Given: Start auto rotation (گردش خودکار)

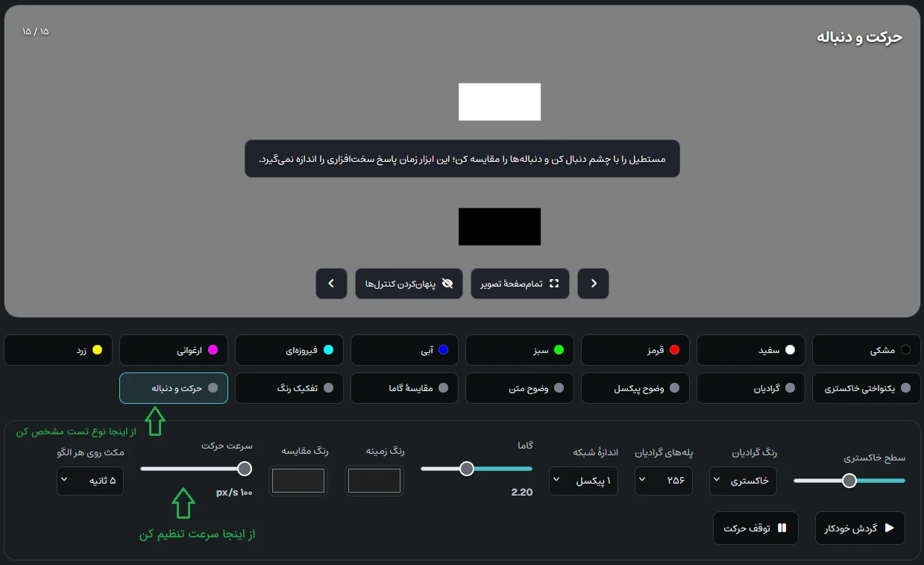Looking at the screenshot, I should (x=860, y=528).
